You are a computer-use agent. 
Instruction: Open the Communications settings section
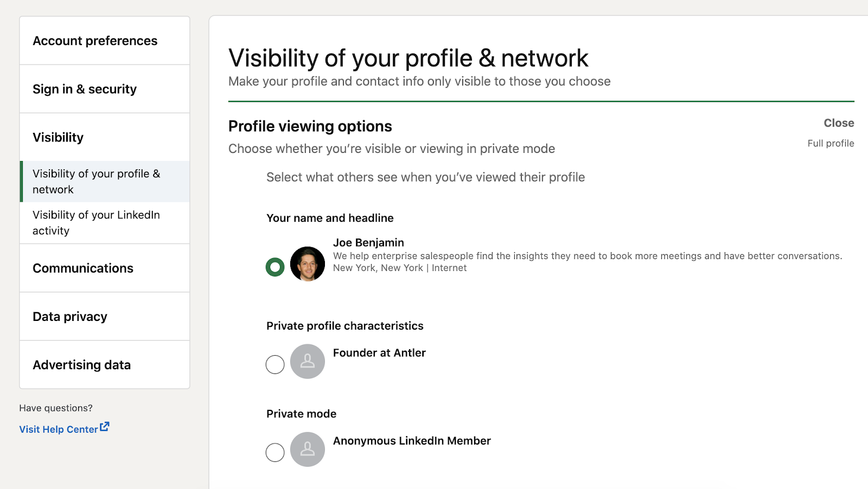[x=83, y=268]
